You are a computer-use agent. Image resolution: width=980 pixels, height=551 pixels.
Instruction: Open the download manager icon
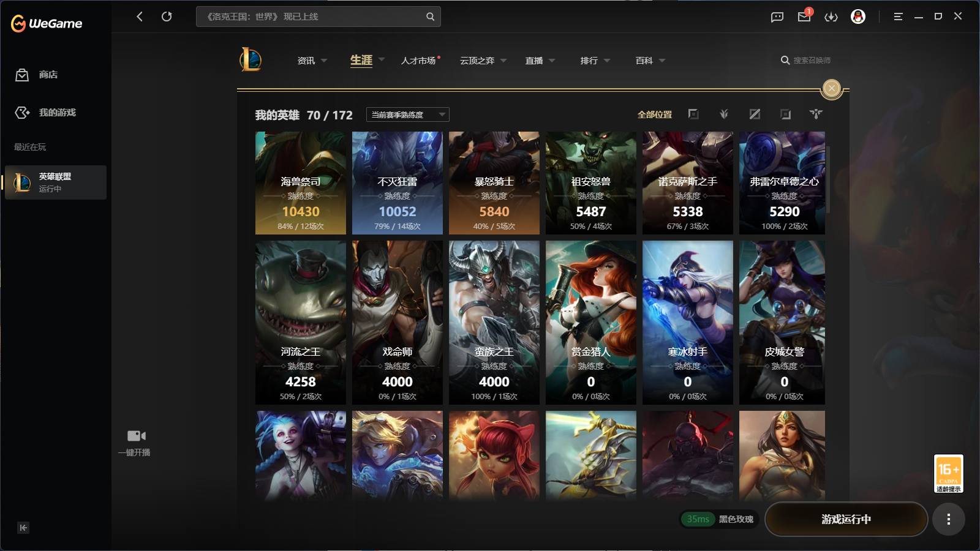831,17
